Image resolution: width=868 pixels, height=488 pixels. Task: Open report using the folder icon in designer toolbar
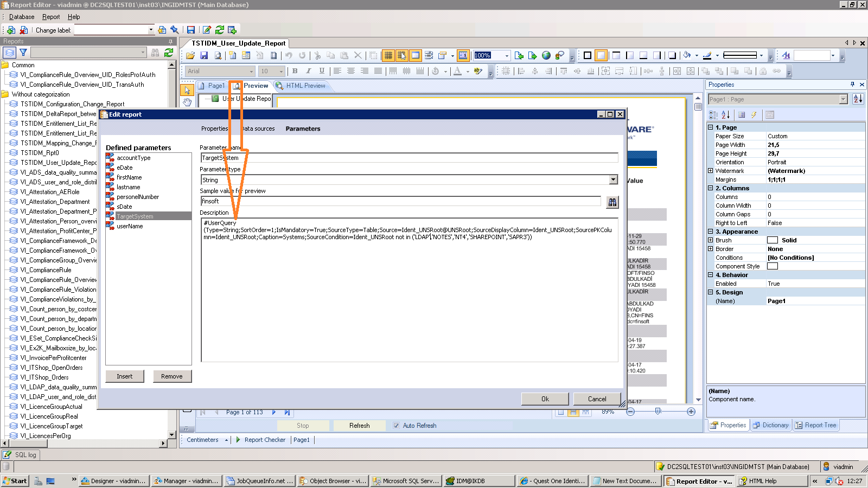pyautogui.click(x=190, y=55)
